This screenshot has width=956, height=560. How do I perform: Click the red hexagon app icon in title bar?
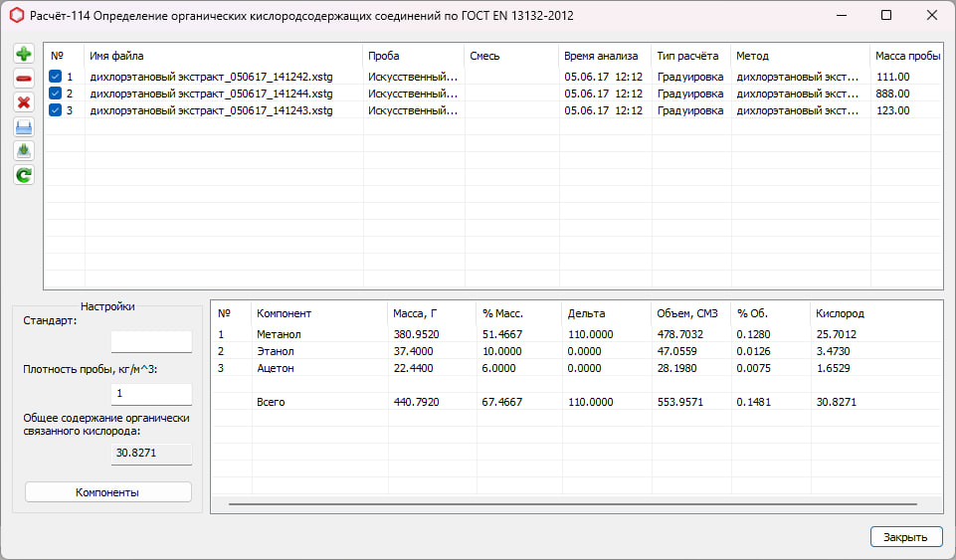pyautogui.click(x=17, y=15)
